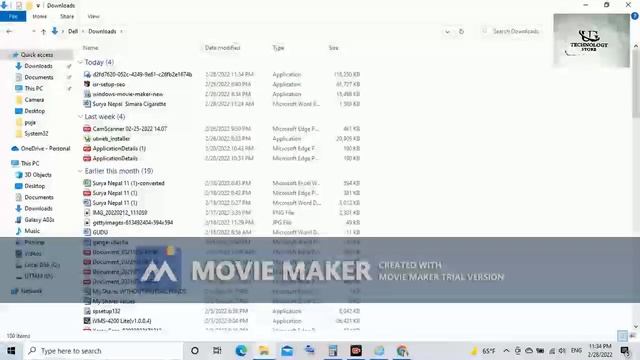The image size is (640, 360).
Task: Open Calculator app from taskbar
Action: 333,351
